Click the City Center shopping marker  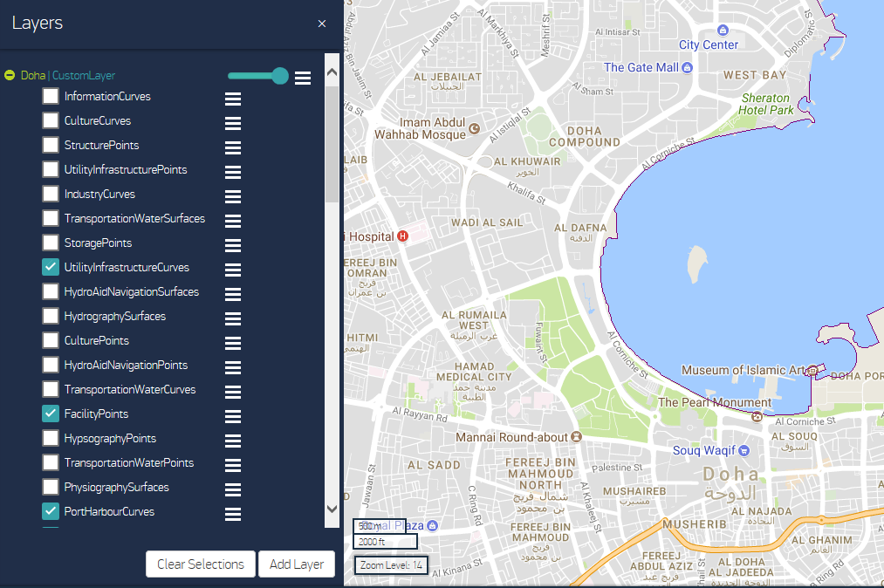coord(723,30)
